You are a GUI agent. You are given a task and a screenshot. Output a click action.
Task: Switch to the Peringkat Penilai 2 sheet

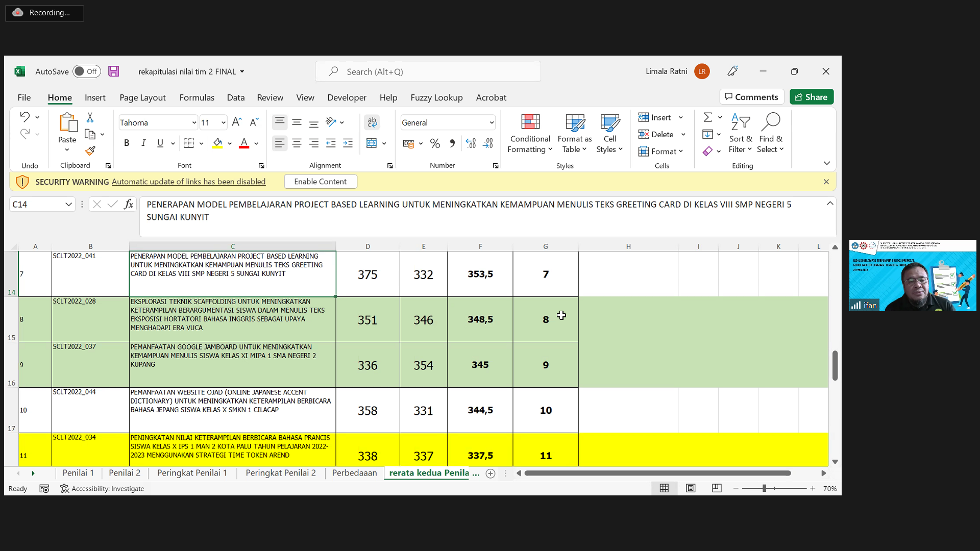point(280,473)
